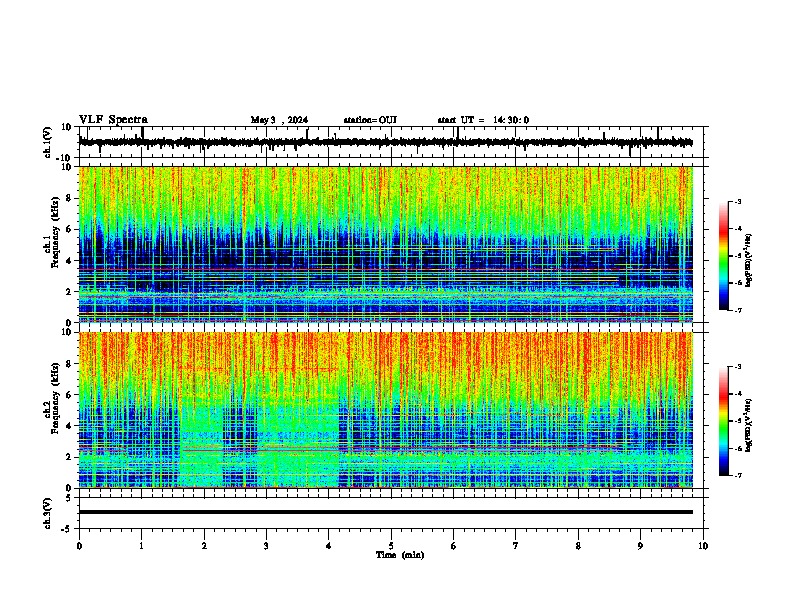Click the ch.2 color bar log(PSD) label

tap(749, 425)
